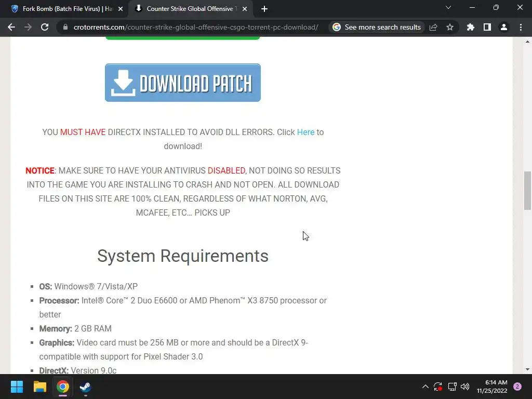Click the scrollbar up arrow
This screenshot has width=532, height=399.
point(527,42)
